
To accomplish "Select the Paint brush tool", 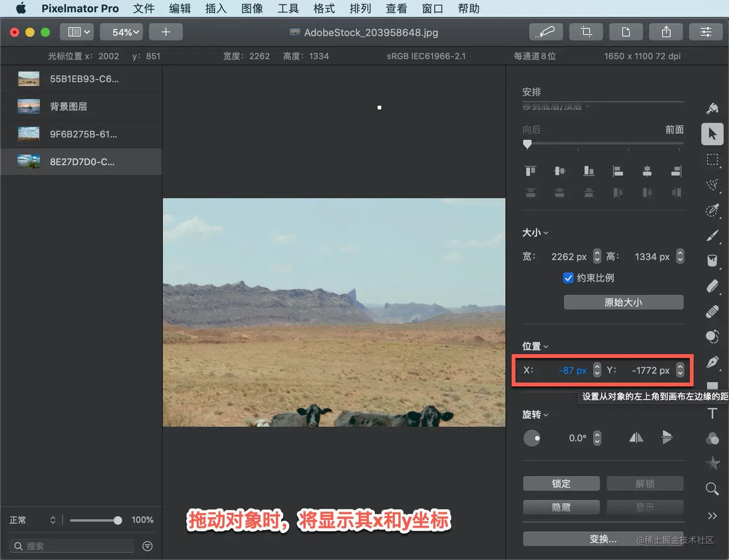I will (712, 235).
